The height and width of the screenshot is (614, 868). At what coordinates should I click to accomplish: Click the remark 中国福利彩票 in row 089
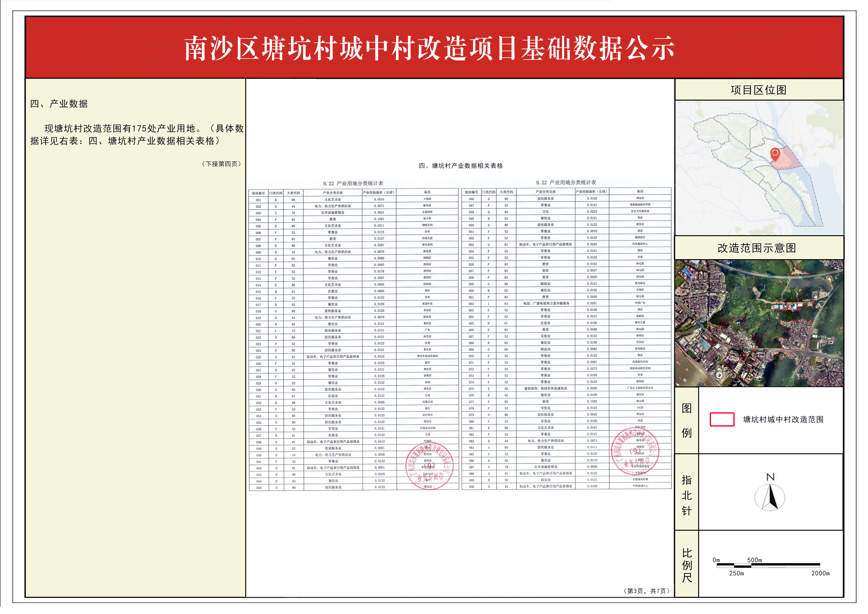(640, 479)
